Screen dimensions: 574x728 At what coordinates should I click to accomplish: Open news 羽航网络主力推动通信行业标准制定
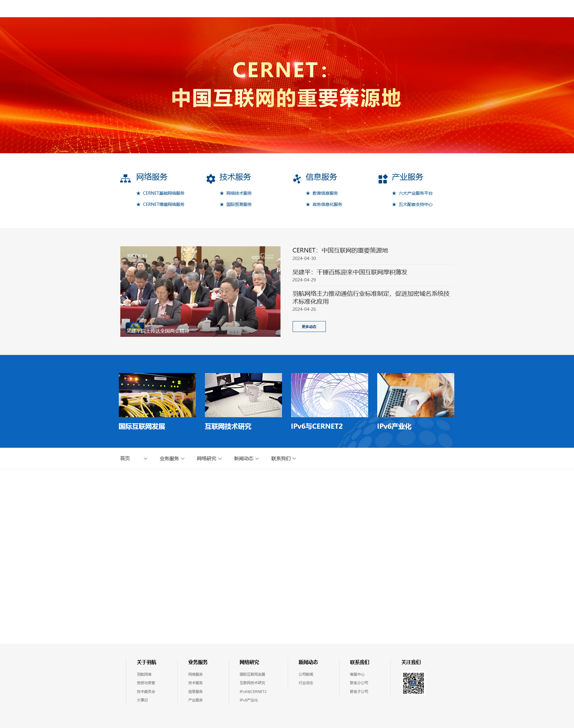[x=371, y=297]
